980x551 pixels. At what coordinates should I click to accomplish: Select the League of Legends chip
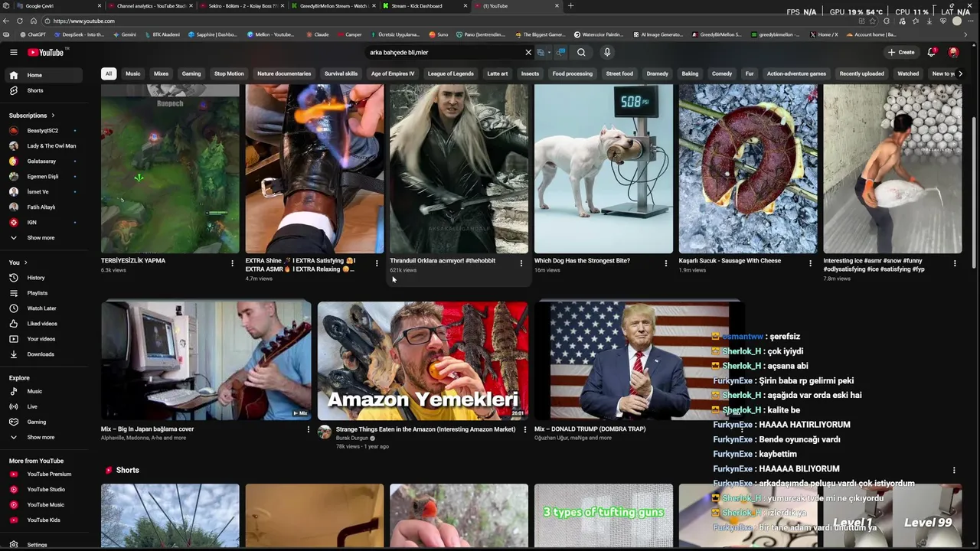(x=450, y=73)
